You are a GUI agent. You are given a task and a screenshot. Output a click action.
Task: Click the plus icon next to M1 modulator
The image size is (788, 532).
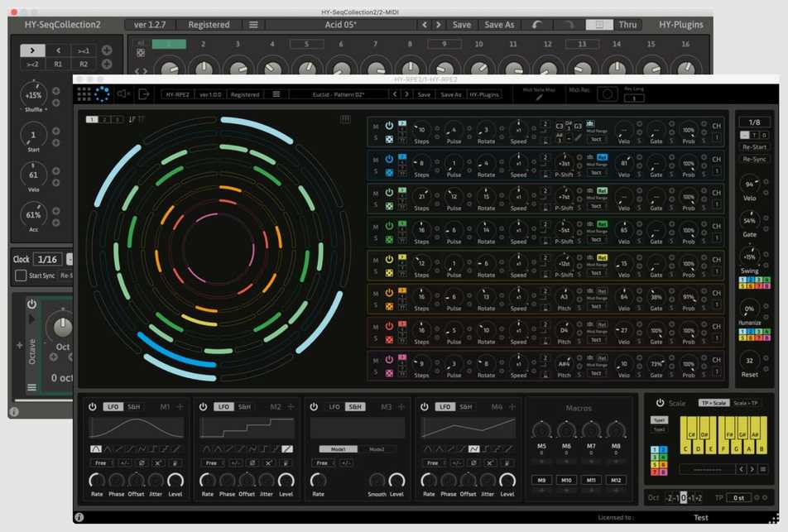click(x=180, y=407)
